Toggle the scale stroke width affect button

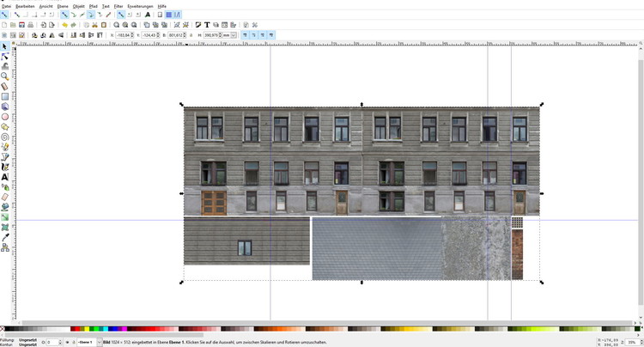pos(245,35)
